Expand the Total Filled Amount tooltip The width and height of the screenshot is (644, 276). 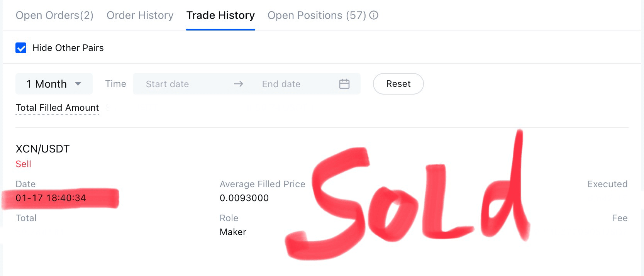(57, 108)
